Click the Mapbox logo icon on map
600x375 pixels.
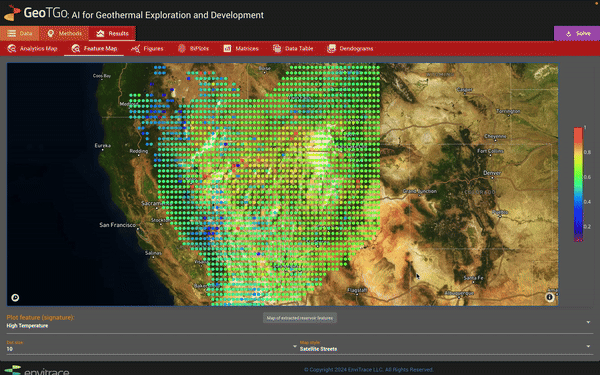(15, 297)
